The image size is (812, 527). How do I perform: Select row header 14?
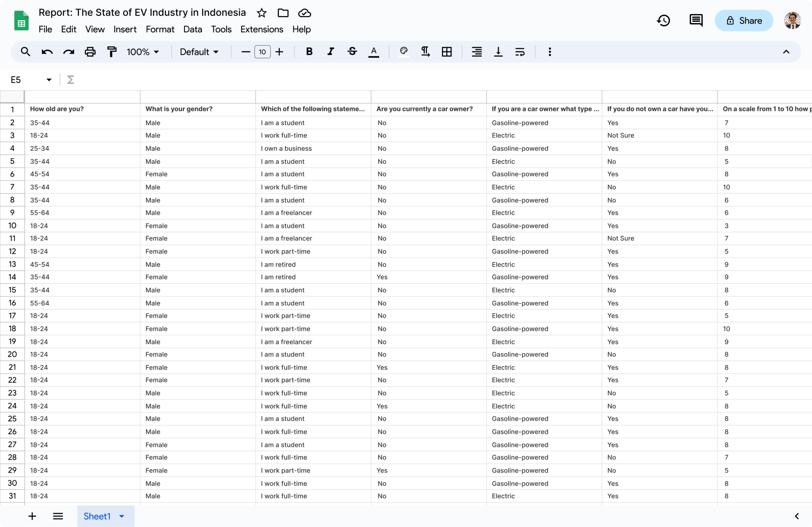click(x=12, y=277)
